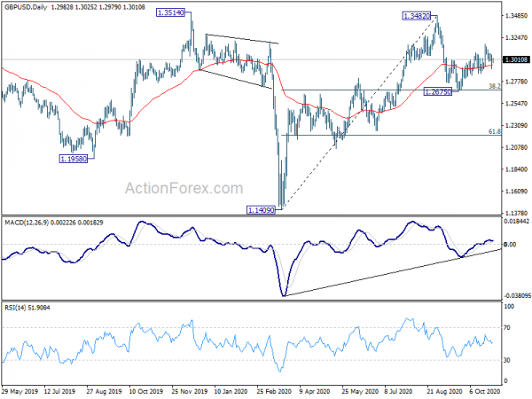Click the MACD -0.038095 scale value
Viewport: 532px width, 399px height.
(518, 296)
